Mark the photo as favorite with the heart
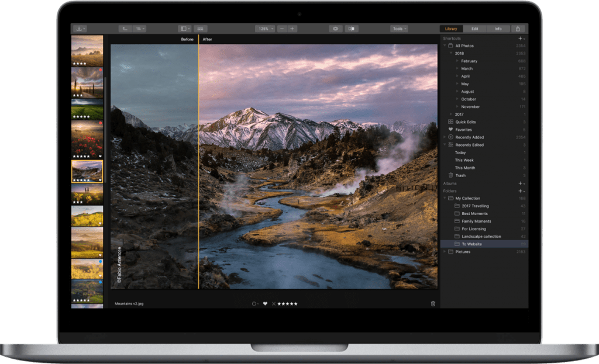The height and width of the screenshot is (364, 599). coord(265,304)
